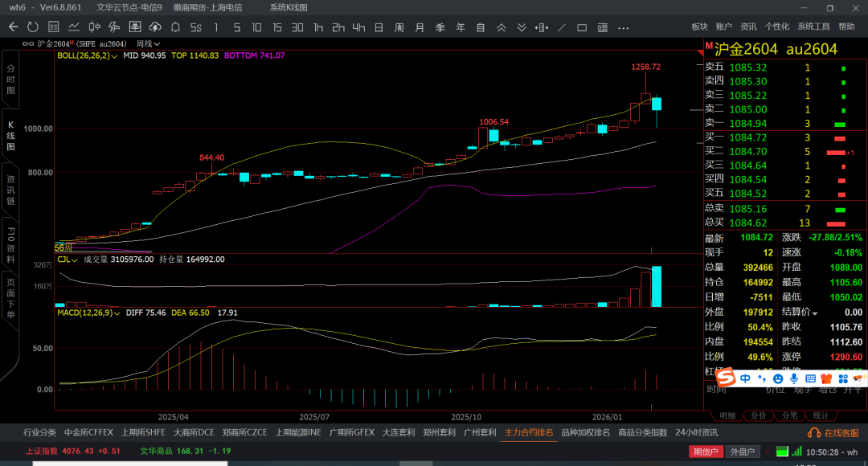Open the 上期所SHFE exchange tab
The height and width of the screenshot is (466, 868).
(x=143, y=433)
